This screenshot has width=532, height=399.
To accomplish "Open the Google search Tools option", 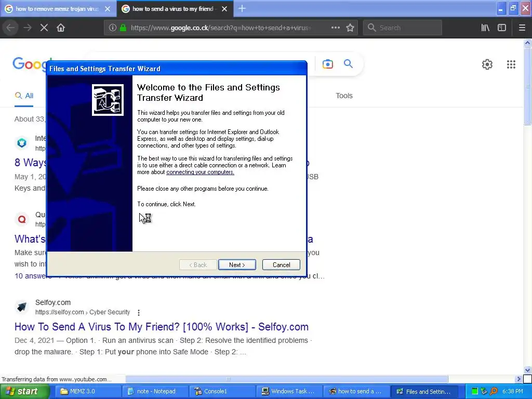I will 344,96.
